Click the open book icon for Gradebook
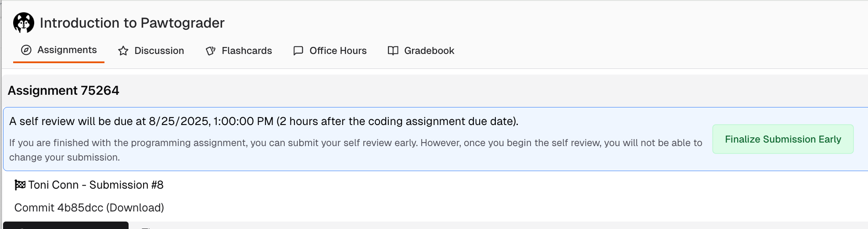868x229 pixels. click(x=393, y=51)
